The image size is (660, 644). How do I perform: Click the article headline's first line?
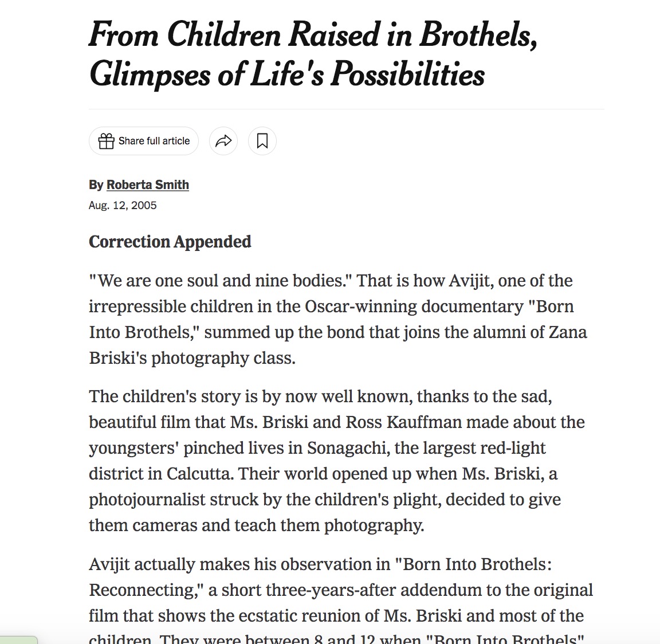pos(313,34)
